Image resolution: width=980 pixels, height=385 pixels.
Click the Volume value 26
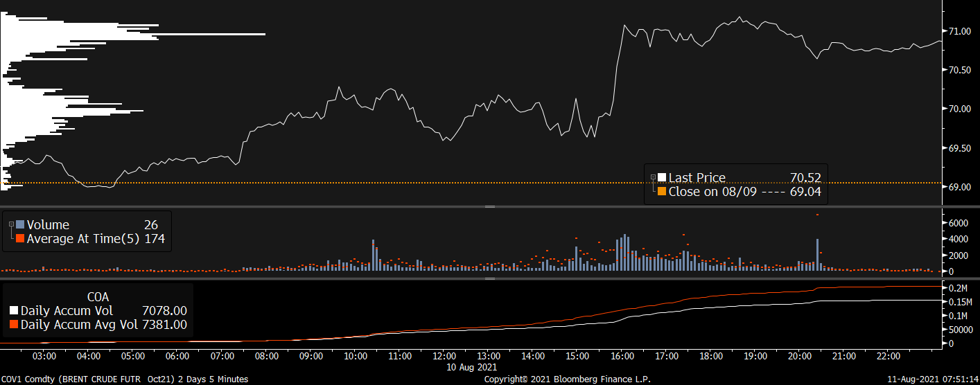pos(151,224)
